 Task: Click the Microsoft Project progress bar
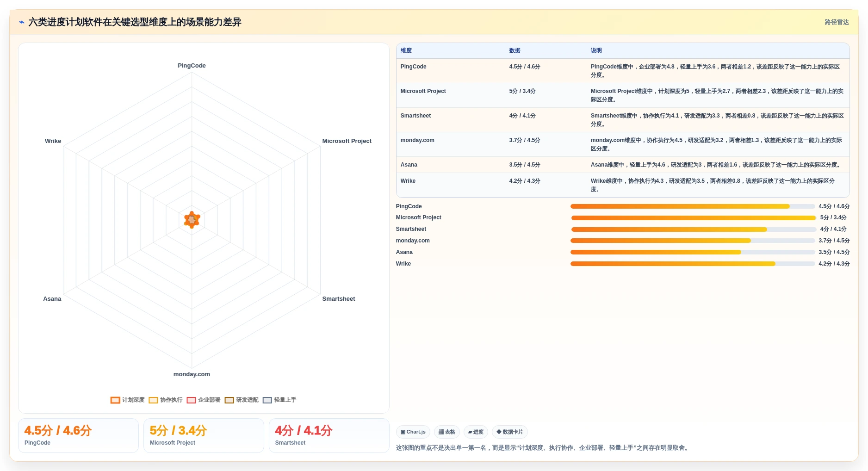[x=694, y=217]
